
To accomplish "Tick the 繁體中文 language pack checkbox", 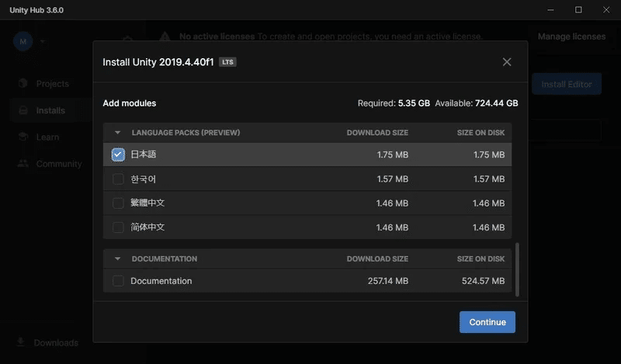I will (x=118, y=203).
